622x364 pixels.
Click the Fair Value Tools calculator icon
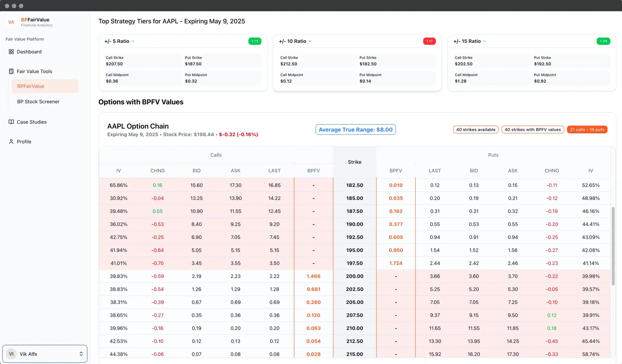pyautogui.click(x=11, y=71)
